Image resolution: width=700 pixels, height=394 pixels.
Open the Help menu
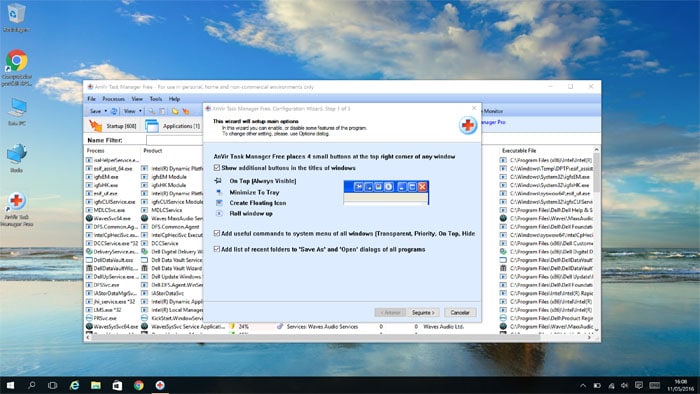click(x=174, y=99)
